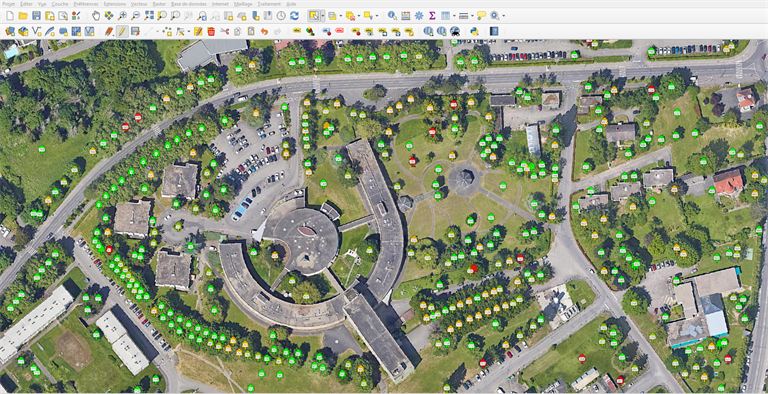The image size is (768, 394).
Task: Save the project with the floppy disk icon
Action: (36, 16)
